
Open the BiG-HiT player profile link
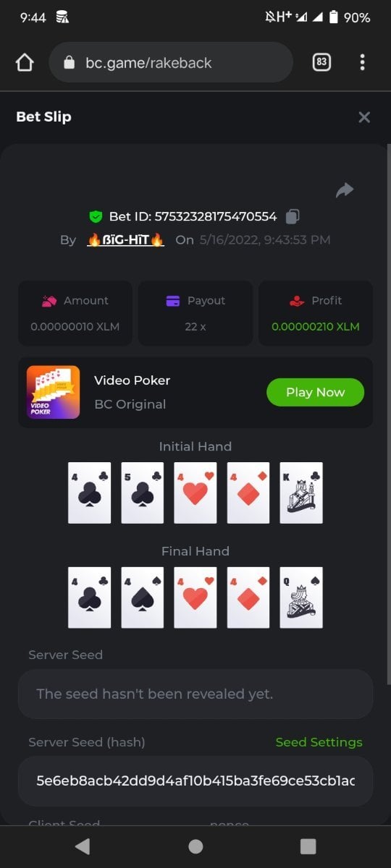tap(125, 239)
